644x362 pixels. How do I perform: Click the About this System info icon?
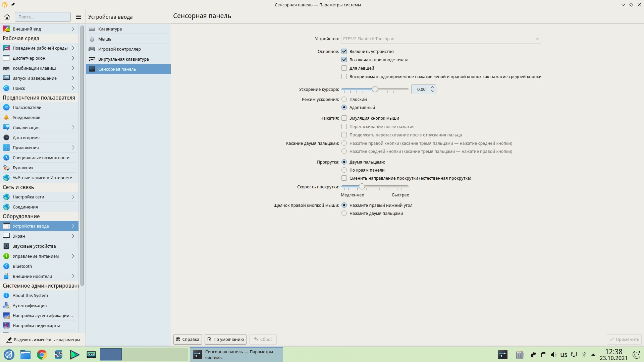pos(6,295)
